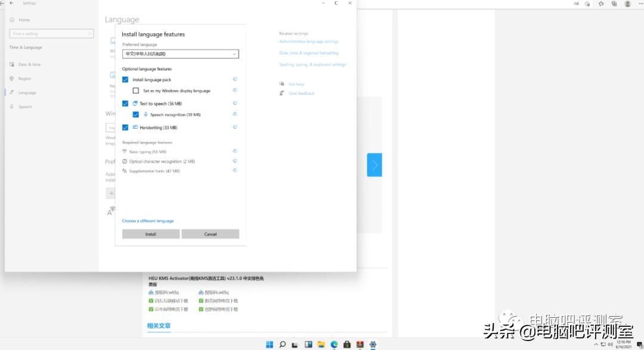
Task: Click the back arrow in Settings
Action: [11, 3]
